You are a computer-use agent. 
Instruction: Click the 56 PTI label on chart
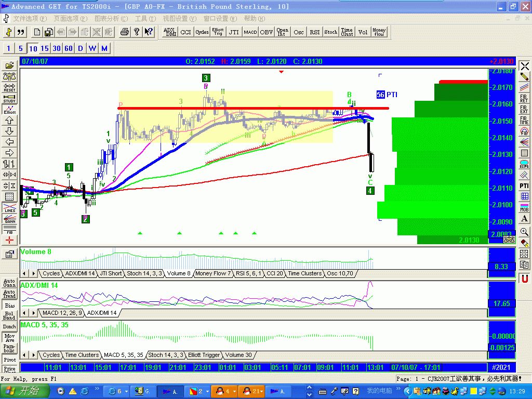tap(387, 95)
